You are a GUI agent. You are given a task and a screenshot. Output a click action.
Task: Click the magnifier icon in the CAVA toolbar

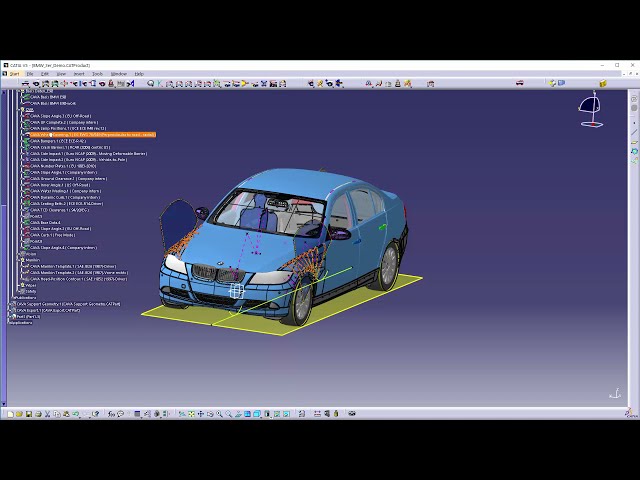click(x=151, y=84)
